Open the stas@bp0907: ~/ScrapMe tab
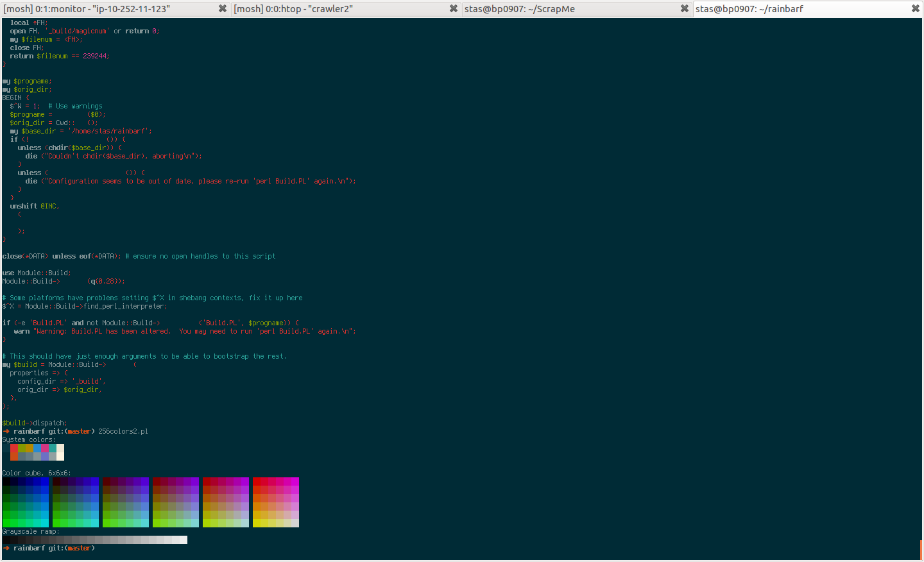Image resolution: width=924 pixels, height=562 pixels. pos(577,9)
